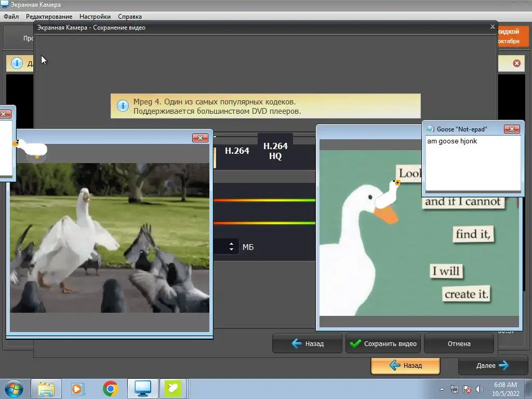Click the blue info icon in the main window bar
The height and width of the screenshot is (399, 532).
17,63
